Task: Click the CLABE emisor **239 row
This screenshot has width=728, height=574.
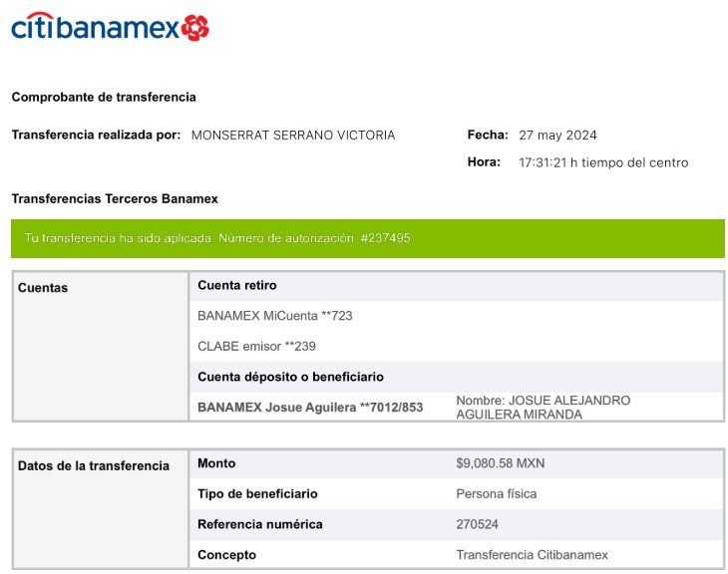Action: (257, 347)
